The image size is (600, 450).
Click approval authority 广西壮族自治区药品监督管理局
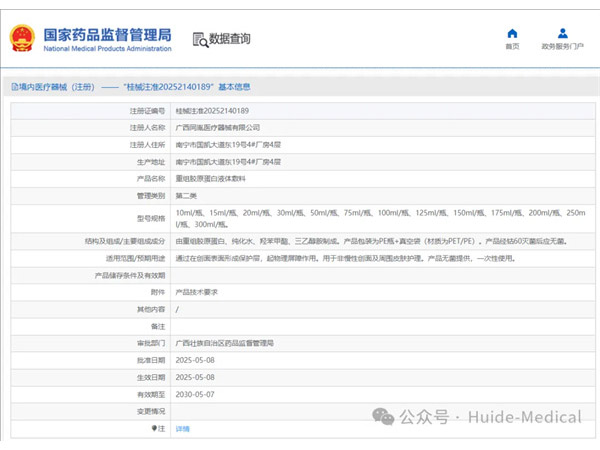point(225,343)
